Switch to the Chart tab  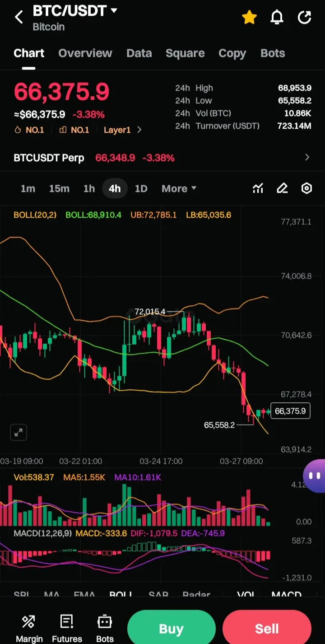point(29,53)
